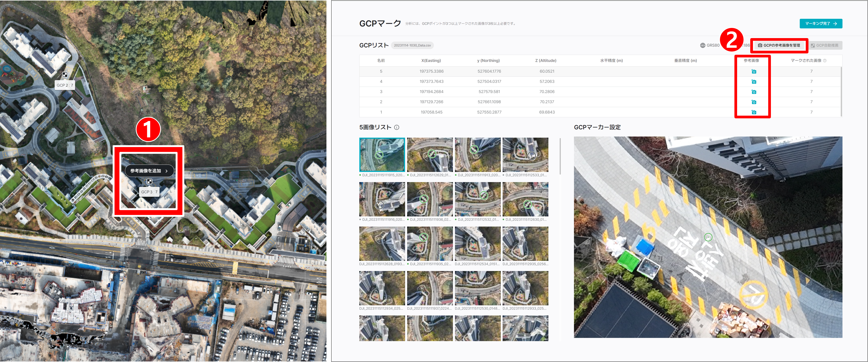868x362 pixels.
Task: Select thumbnail DJI_20231115111915_020
Action: (382, 155)
